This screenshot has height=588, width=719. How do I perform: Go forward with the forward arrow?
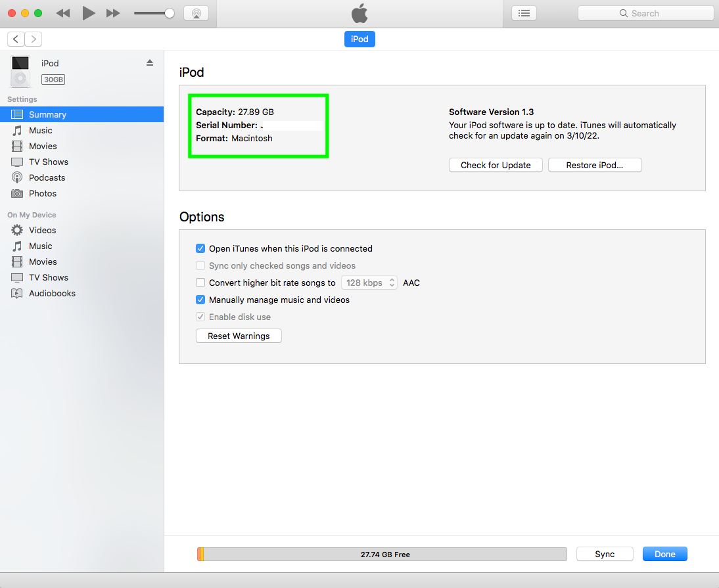pyautogui.click(x=34, y=39)
